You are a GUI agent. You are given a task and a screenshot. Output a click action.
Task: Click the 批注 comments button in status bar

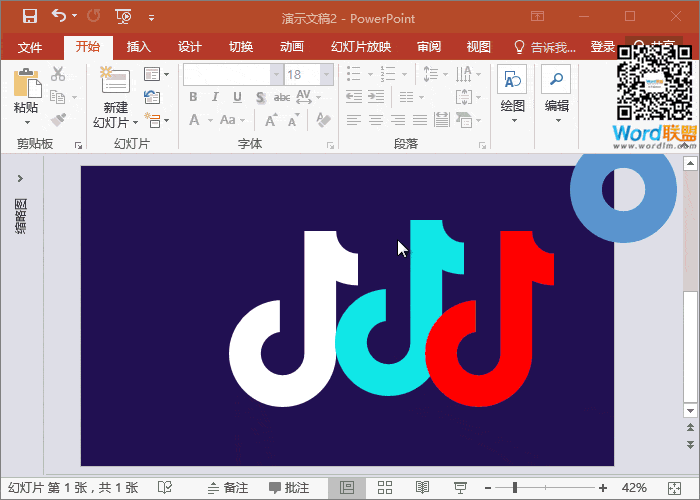click(289, 488)
